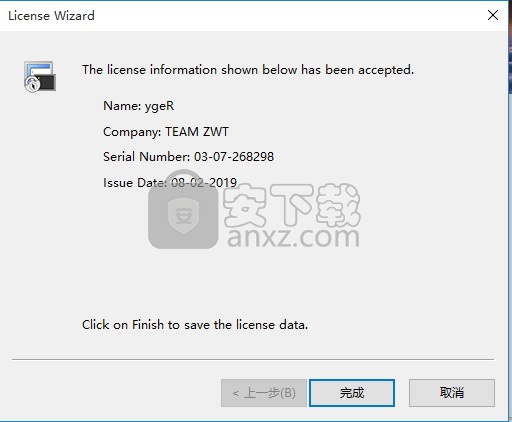Click the serial value 03-07-268298

(x=234, y=157)
